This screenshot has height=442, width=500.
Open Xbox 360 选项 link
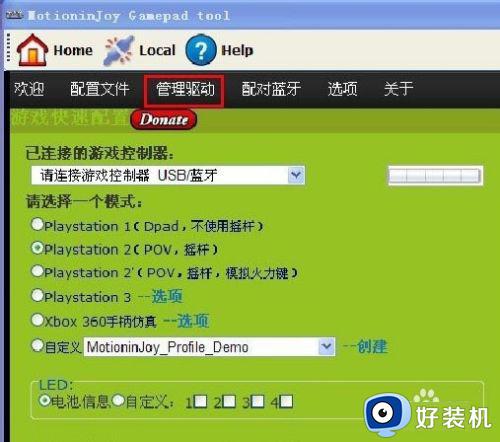pyautogui.click(x=193, y=321)
